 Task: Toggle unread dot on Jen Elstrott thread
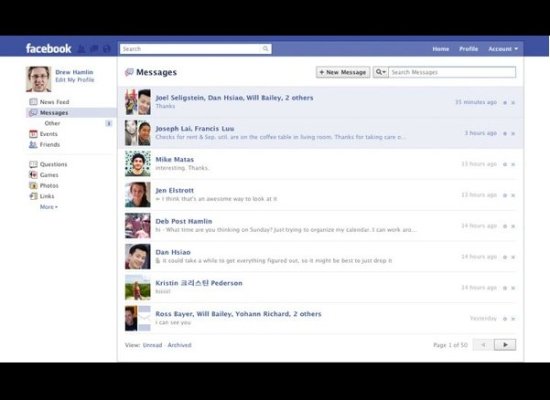point(505,195)
